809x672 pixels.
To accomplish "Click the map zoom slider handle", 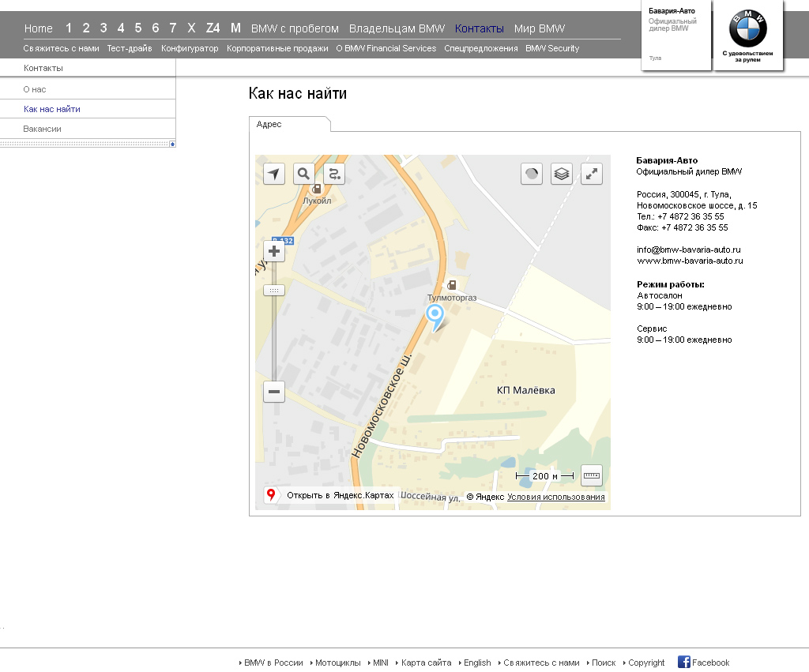I will point(274,291).
